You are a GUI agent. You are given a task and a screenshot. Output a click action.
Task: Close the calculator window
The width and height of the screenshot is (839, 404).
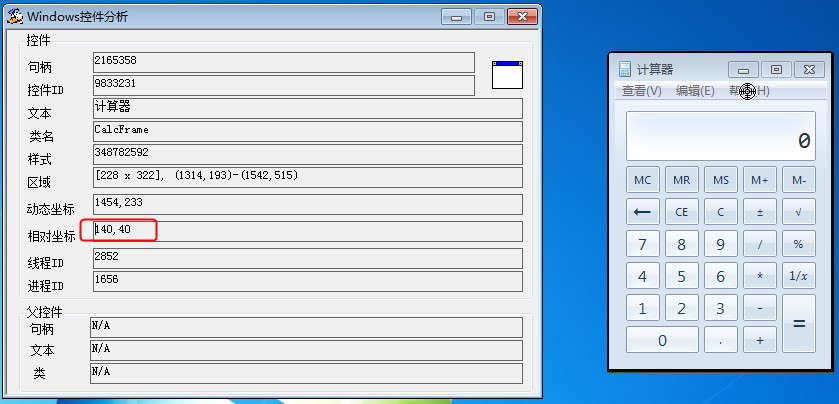809,70
